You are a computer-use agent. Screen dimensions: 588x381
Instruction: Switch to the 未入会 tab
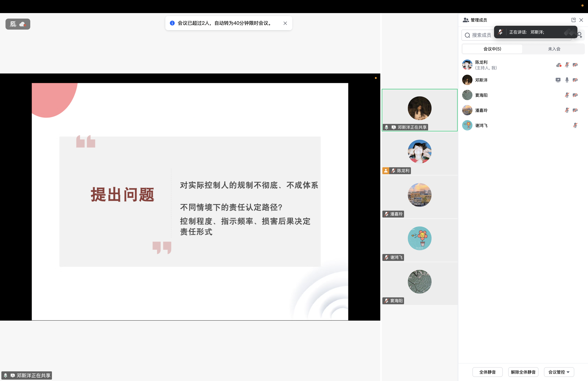pos(554,49)
